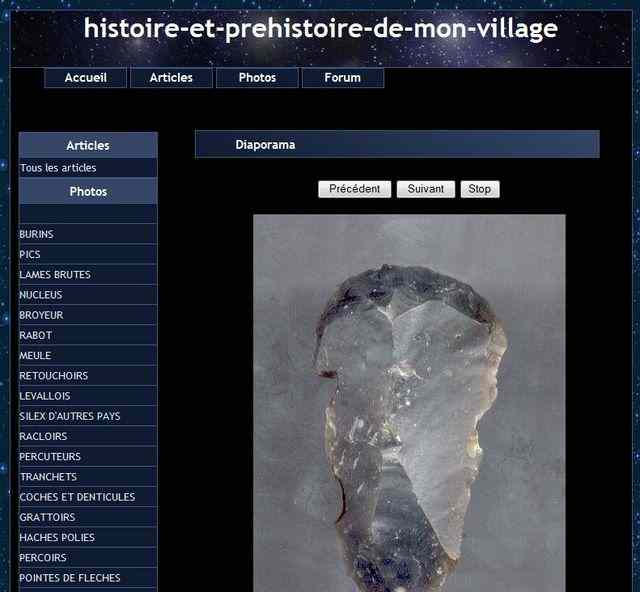Open SILEX D'AUTRES PAYS category
The width and height of the screenshot is (640, 592).
tap(70, 416)
